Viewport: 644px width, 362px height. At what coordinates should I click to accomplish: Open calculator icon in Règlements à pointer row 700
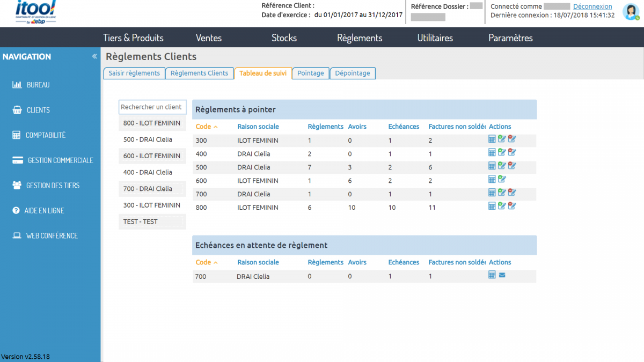click(x=492, y=193)
